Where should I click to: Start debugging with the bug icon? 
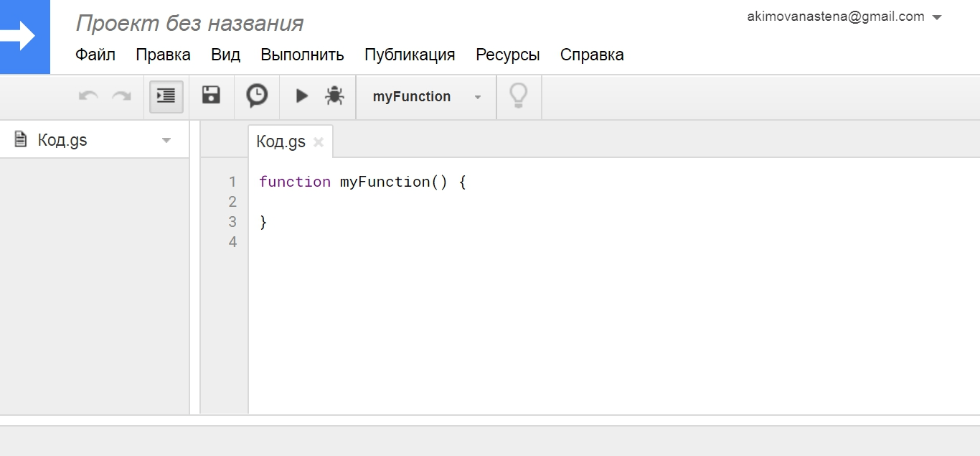334,96
